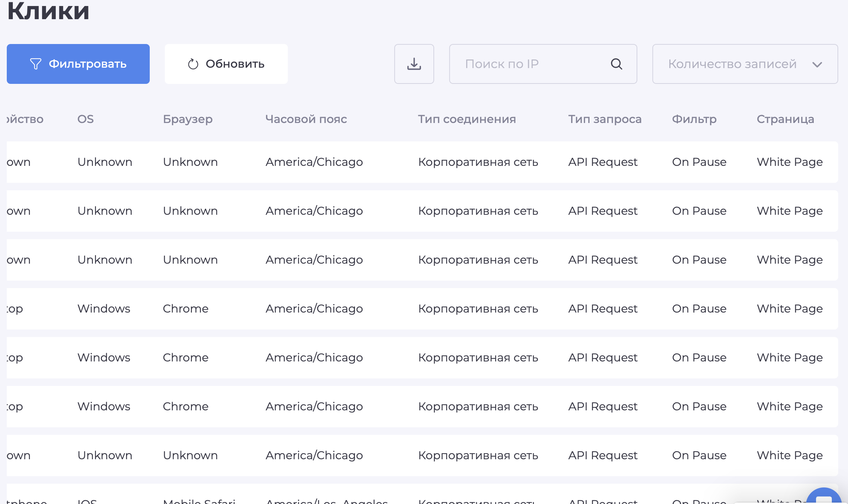Click the circular refresh arrow icon
The width and height of the screenshot is (848, 504).
(x=193, y=64)
